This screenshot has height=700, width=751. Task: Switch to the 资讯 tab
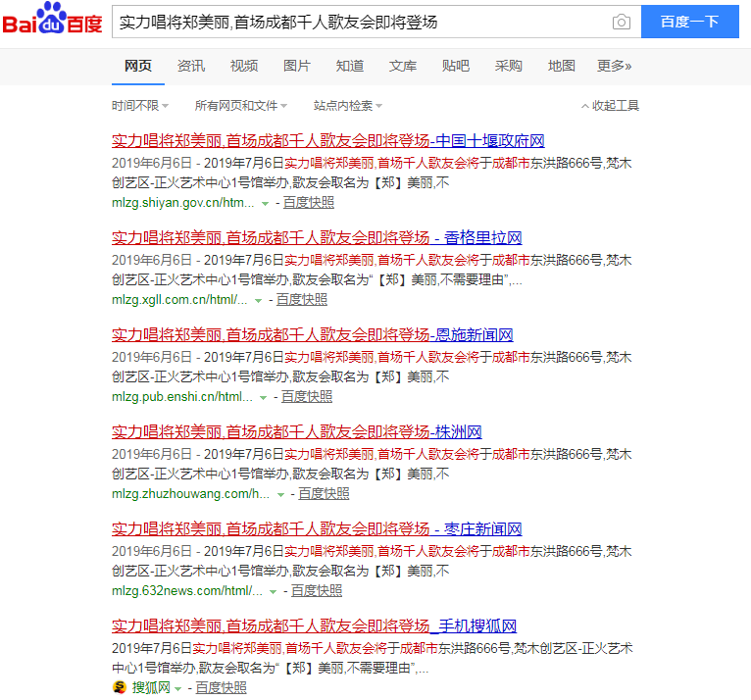tap(191, 66)
